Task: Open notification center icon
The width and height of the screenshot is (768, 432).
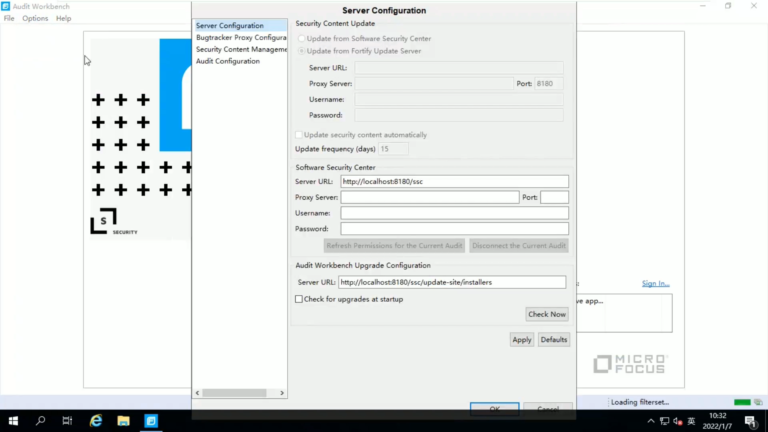Action: [751, 421]
